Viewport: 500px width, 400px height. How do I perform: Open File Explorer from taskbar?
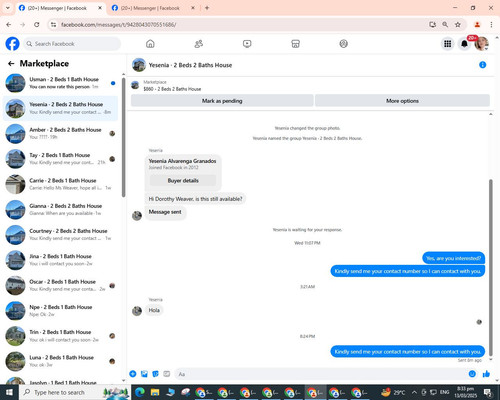[x=155, y=392]
